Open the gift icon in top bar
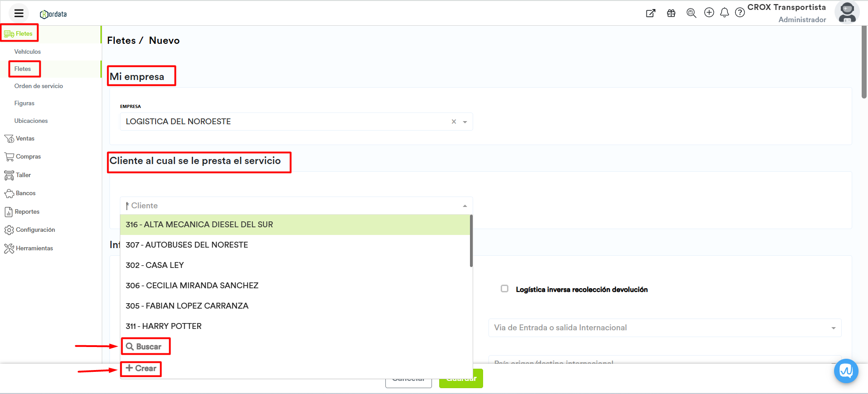Screen dimensions: 868x394 (x=671, y=13)
